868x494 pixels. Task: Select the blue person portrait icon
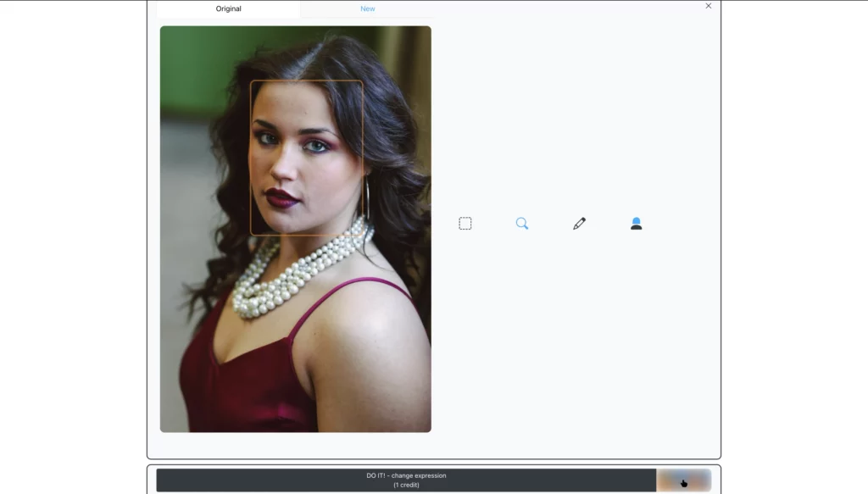click(x=637, y=223)
